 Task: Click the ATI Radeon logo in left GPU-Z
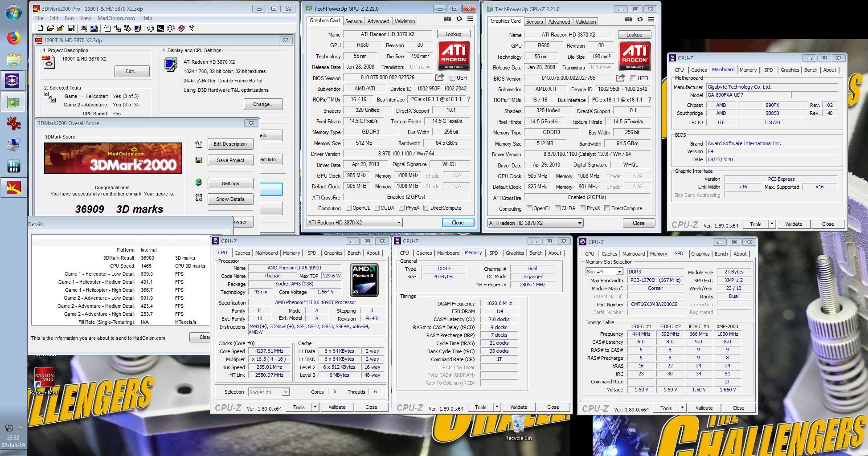[454, 56]
